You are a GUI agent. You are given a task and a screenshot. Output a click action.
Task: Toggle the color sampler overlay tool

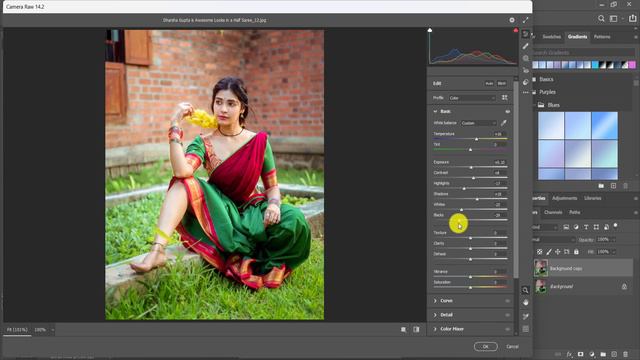click(x=526, y=316)
